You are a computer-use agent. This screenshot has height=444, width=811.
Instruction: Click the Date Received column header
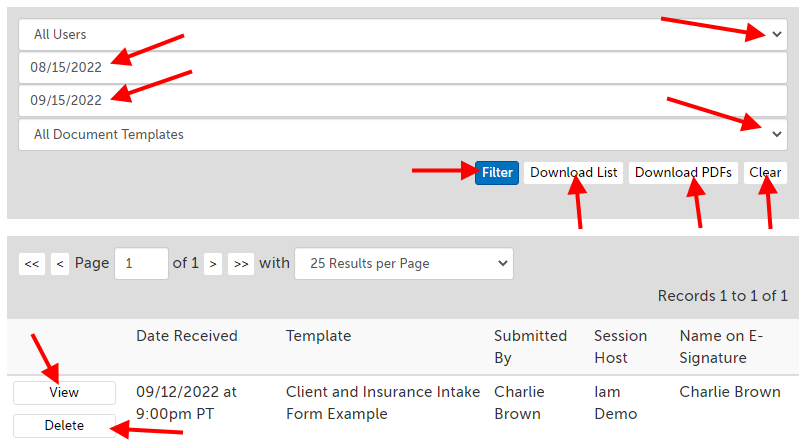(187, 336)
